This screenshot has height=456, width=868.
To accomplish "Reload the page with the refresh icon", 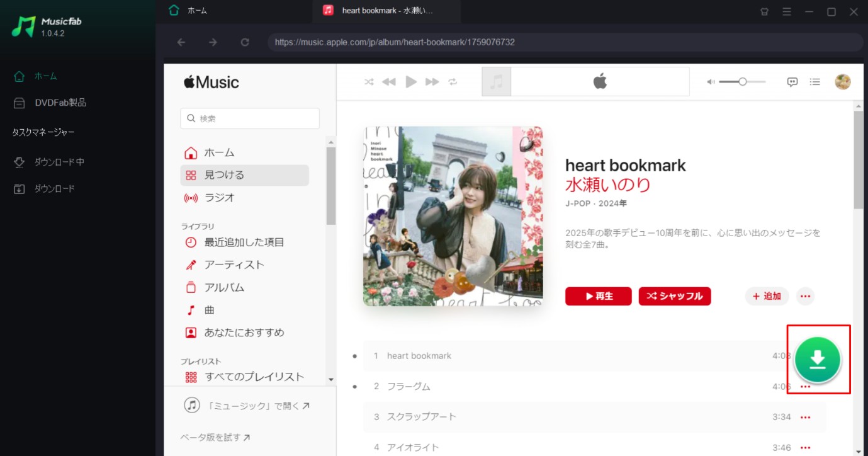I will [x=245, y=42].
